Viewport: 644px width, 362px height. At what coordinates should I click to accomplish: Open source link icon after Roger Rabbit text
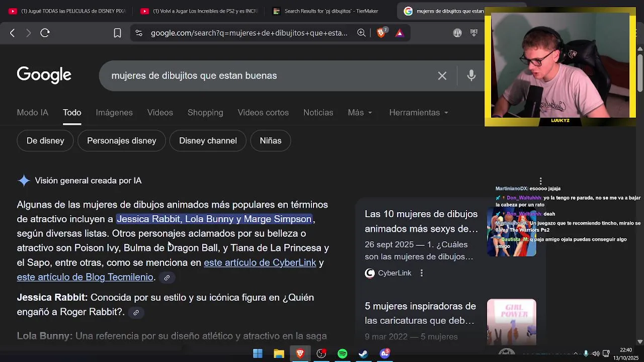tap(136, 313)
